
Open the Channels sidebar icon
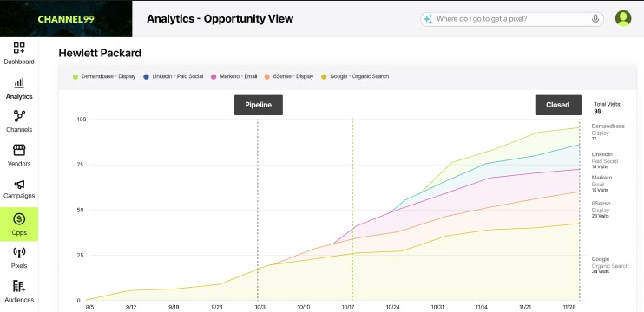point(19,116)
